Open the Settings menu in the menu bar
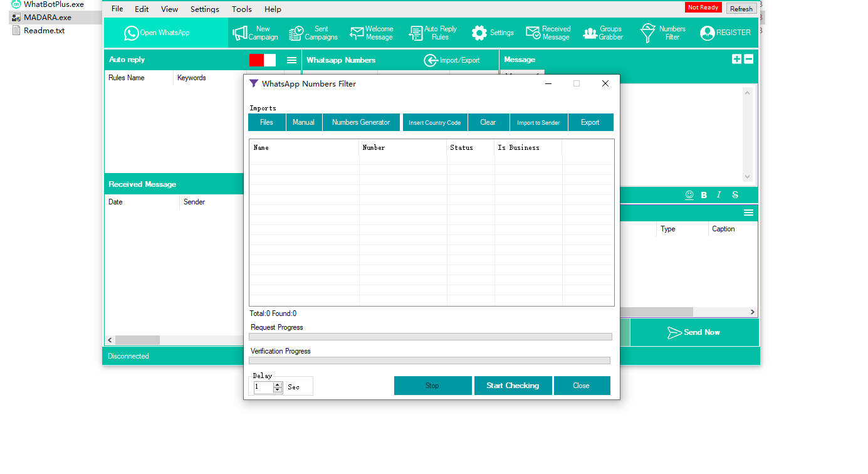Viewport: 868px width, 474px height. point(205,9)
